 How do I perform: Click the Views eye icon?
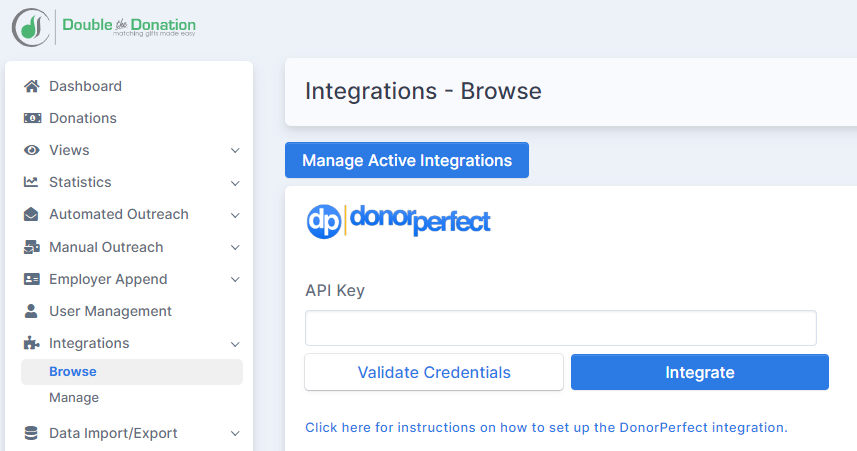point(32,150)
